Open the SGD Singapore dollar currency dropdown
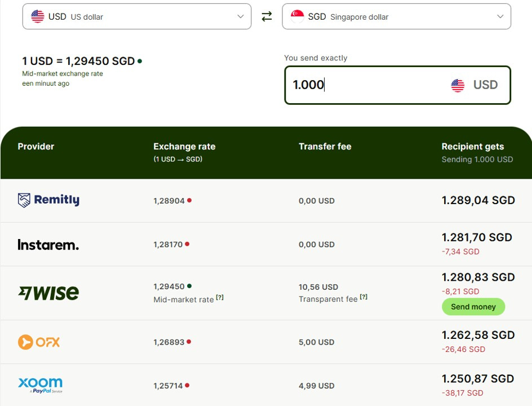 tap(396, 16)
